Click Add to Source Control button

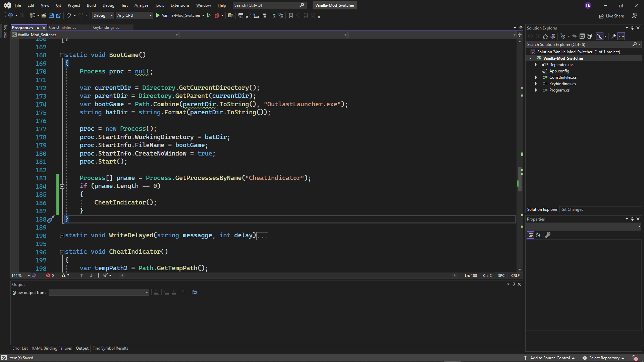(550, 358)
